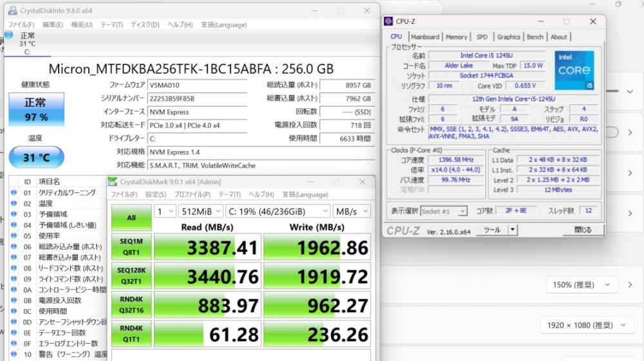Select CPU-Z CPU tab
The width and height of the screenshot is (644, 361).
point(396,37)
